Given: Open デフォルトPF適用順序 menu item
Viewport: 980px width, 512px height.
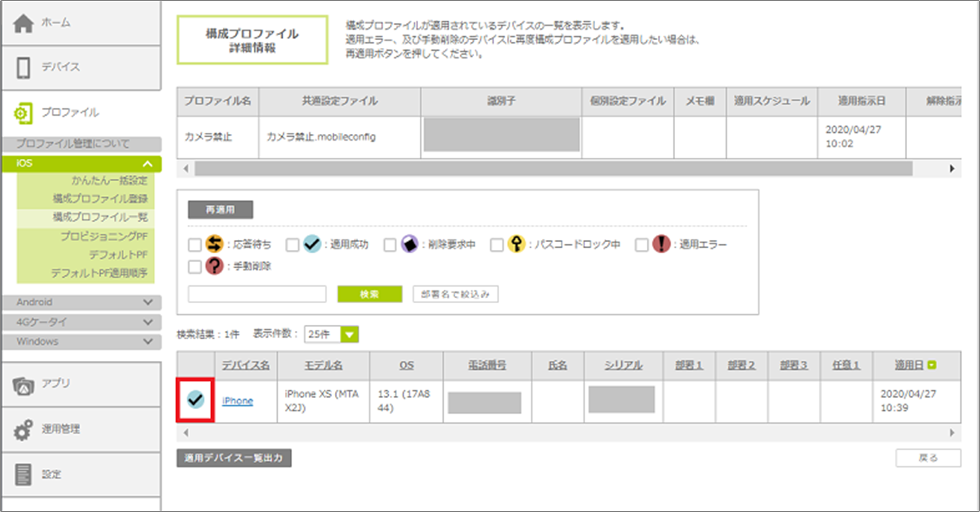Looking at the screenshot, I should coord(99,273).
